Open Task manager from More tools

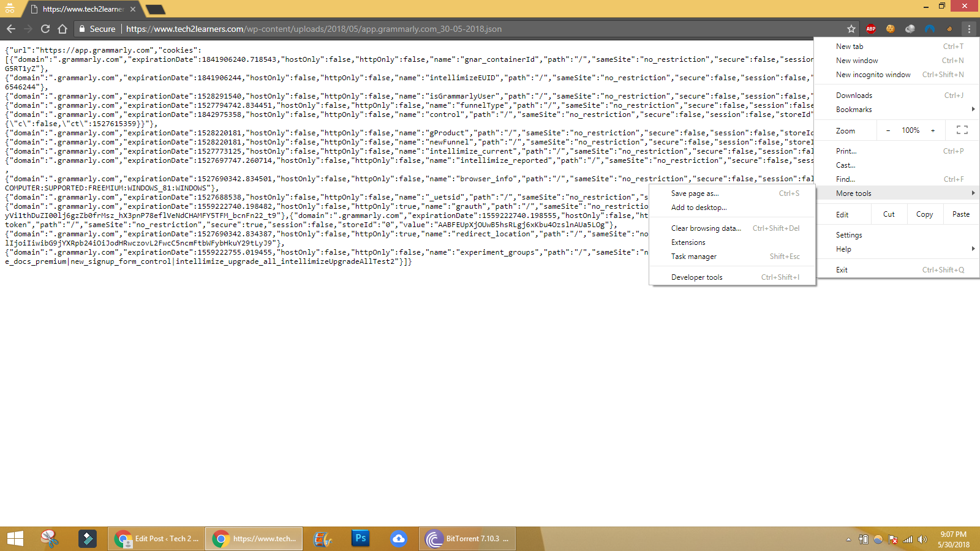[x=733, y=257]
